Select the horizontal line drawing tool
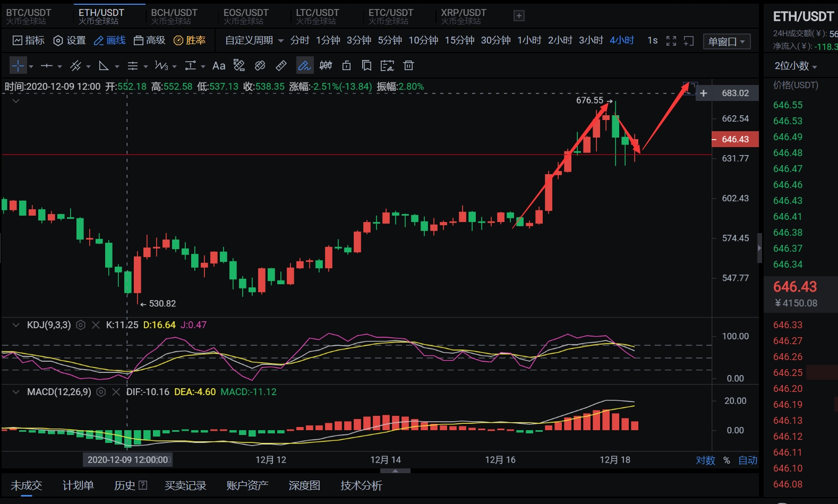This screenshot has width=838, height=504. pos(47,66)
